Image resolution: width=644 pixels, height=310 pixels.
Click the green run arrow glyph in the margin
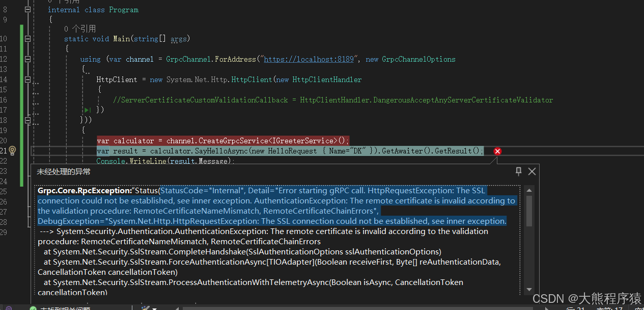point(87,110)
